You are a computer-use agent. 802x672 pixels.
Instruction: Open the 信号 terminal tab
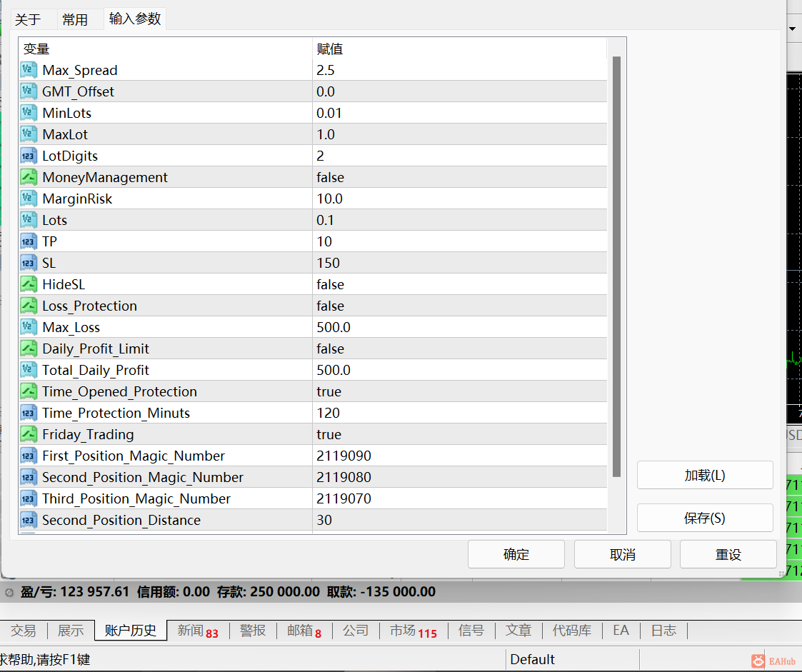tap(471, 631)
